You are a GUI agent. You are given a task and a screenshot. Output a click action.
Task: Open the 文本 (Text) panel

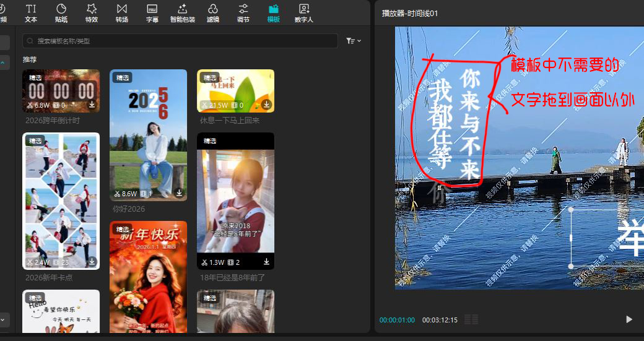coord(31,12)
